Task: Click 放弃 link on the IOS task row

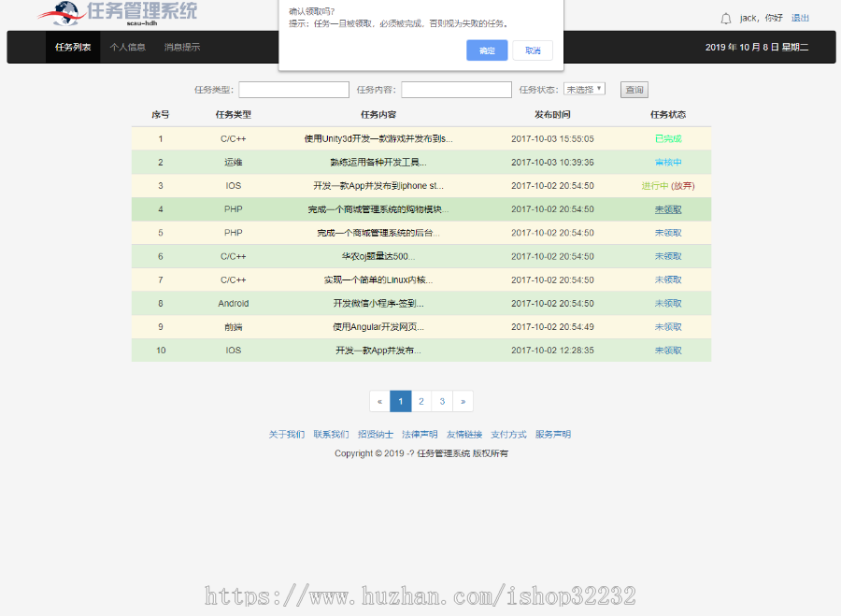Action: tap(683, 186)
